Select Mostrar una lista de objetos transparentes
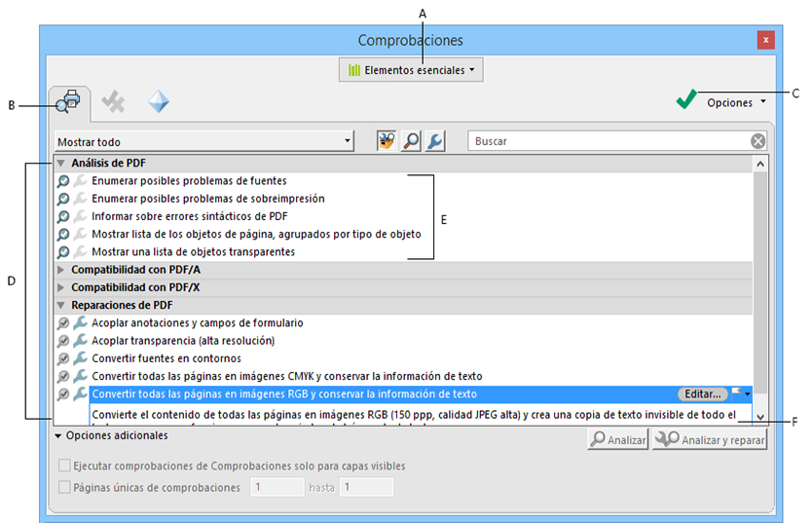Viewport: 812px width, 523px height. tap(193, 251)
